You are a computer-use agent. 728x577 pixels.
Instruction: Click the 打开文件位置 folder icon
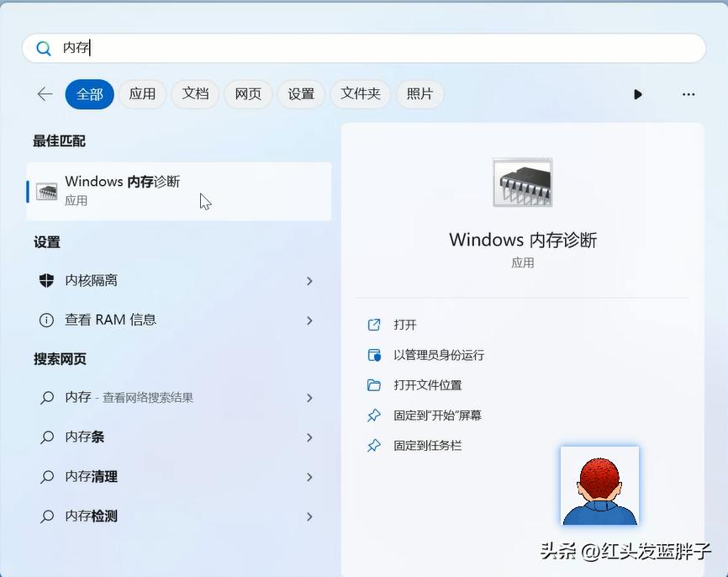(374, 384)
